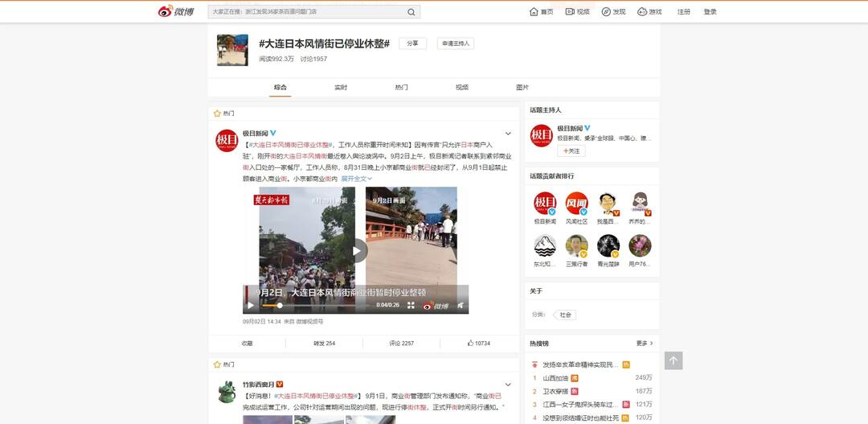The height and width of the screenshot is (424, 868).
Task: Click 极目新闻 avatar in first post
Action: pyautogui.click(x=227, y=140)
